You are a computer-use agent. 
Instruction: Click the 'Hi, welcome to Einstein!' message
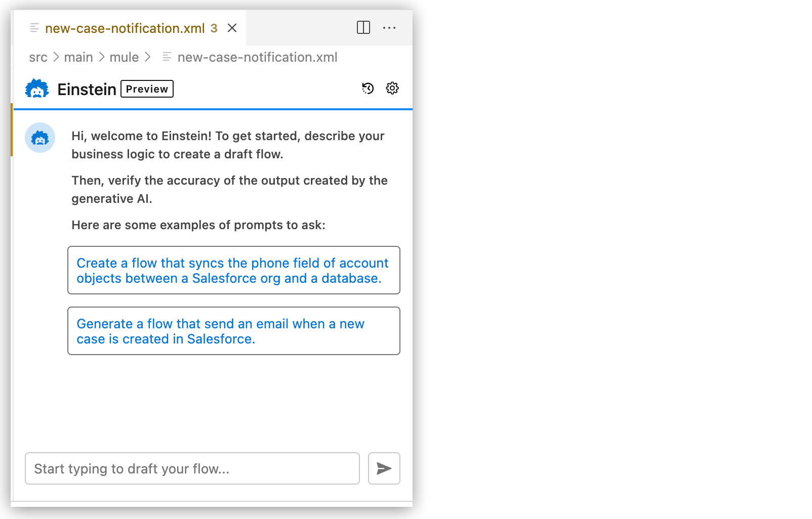[228, 145]
